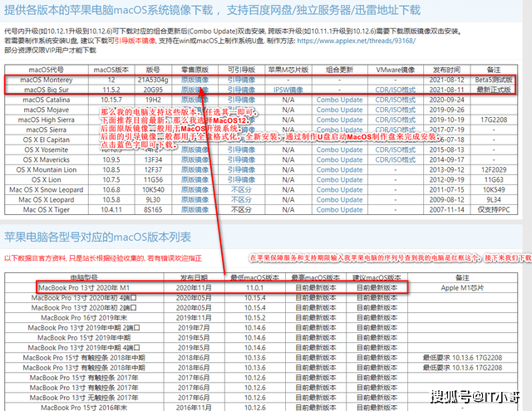Open 引导镜像 link for OS X Lion
The width and height of the screenshot is (532, 411).
point(241,180)
